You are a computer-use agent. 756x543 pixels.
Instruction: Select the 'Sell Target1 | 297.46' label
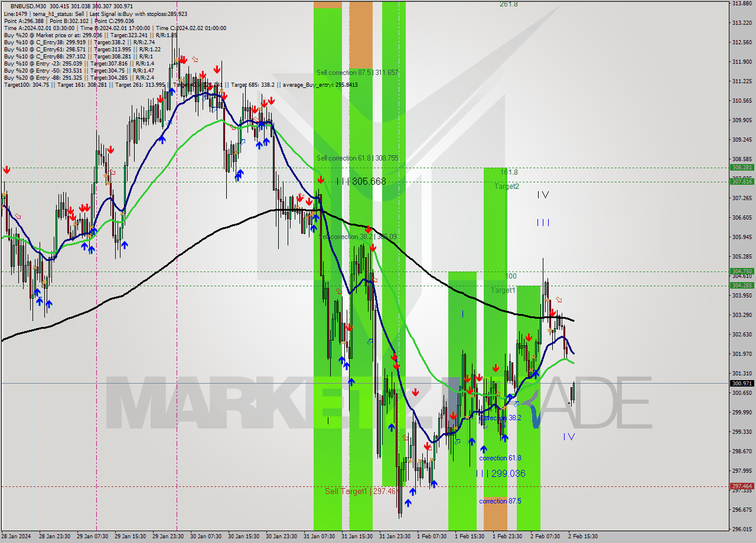[362, 491]
